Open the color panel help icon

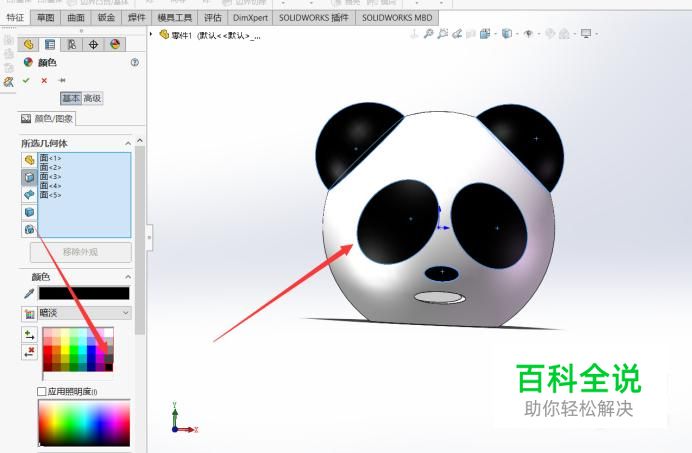coord(134,62)
